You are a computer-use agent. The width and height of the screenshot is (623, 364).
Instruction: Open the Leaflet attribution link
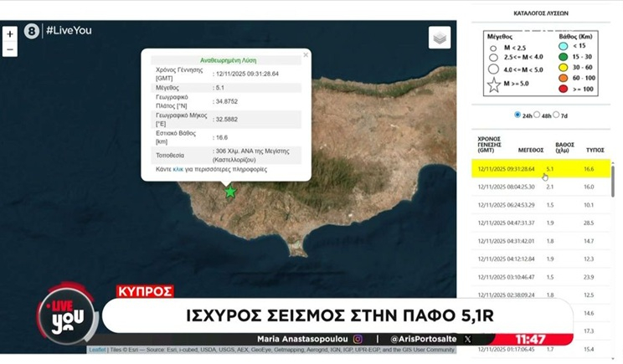(96, 350)
